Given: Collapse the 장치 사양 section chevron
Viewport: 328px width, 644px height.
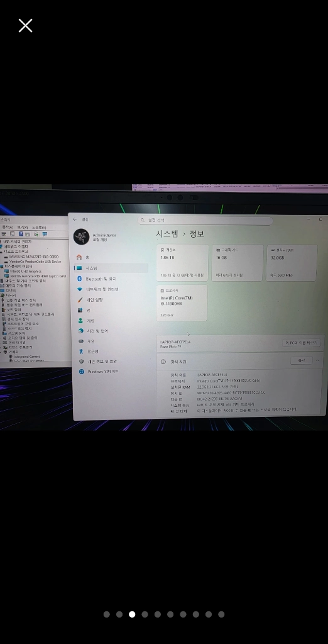Looking at the screenshot, I should pyautogui.click(x=318, y=360).
